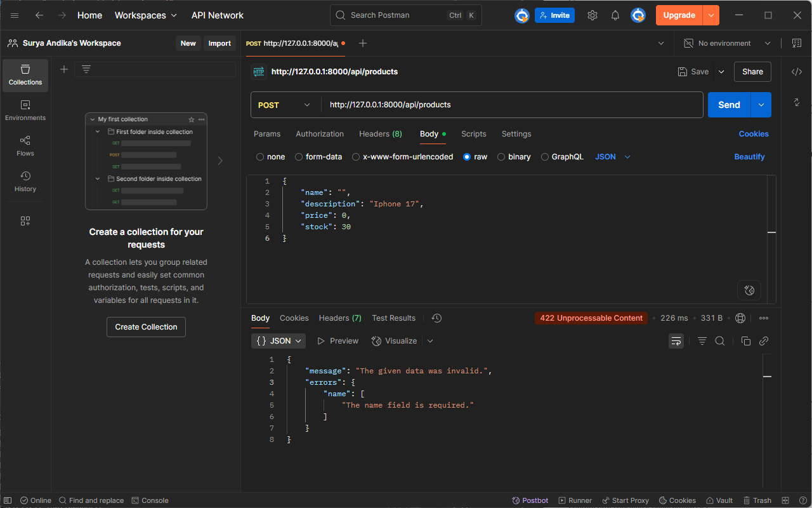This screenshot has height=508, width=812.
Task: Open the Environments sidebar panel
Action: pos(25,110)
